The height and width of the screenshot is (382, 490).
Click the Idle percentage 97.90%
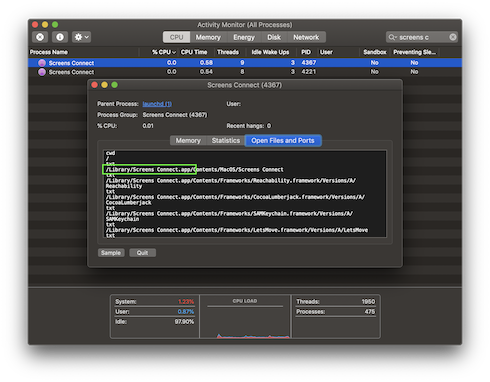[184, 322]
